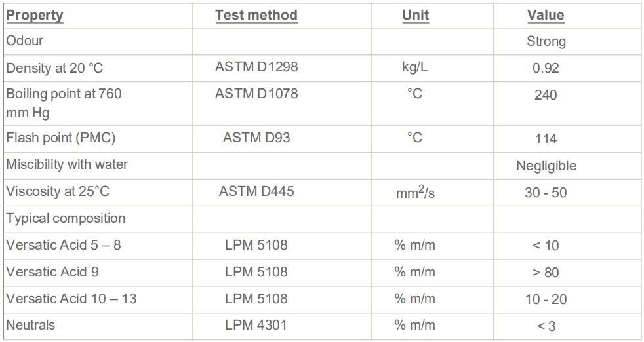Click the Property column header
Viewport: 644px width, 342px height.
click(x=35, y=15)
